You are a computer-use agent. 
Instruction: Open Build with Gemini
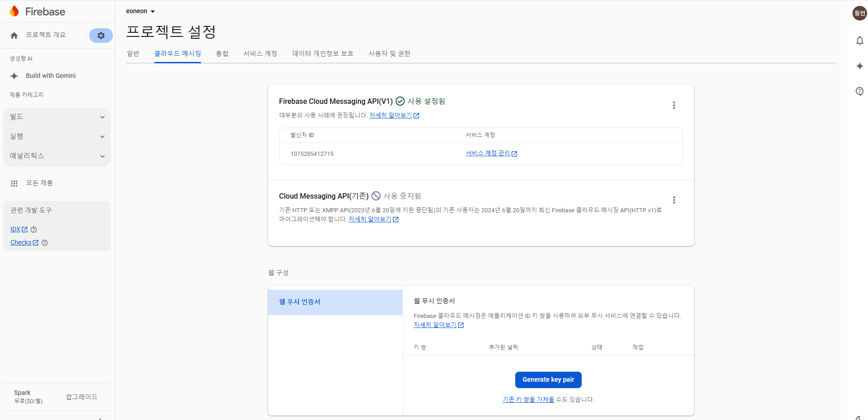point(51,76)
